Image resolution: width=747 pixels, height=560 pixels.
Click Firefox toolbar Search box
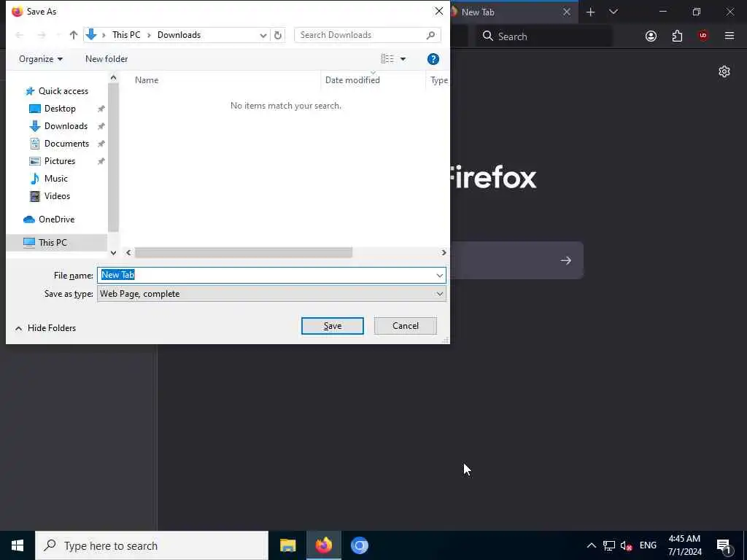(x=543, y=36)
